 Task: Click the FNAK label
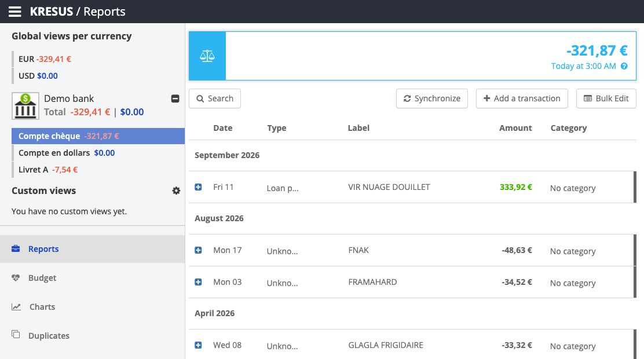(x=358, y=250)
